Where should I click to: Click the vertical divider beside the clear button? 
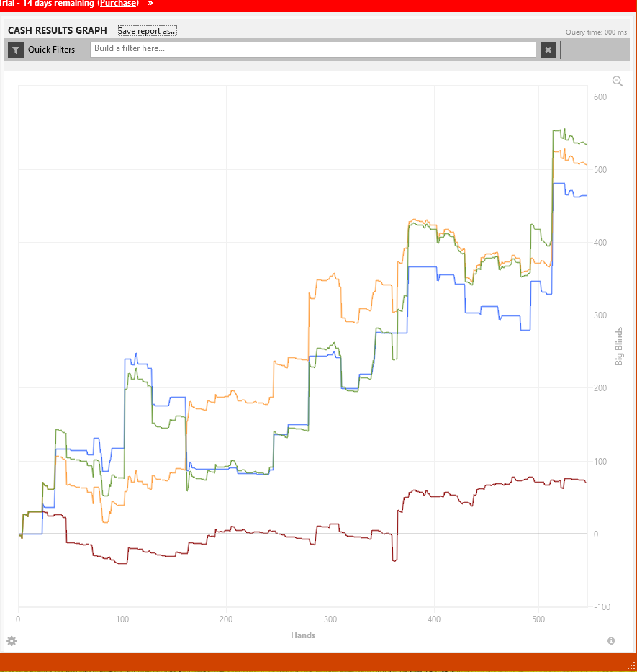click(x=561, y=50)
